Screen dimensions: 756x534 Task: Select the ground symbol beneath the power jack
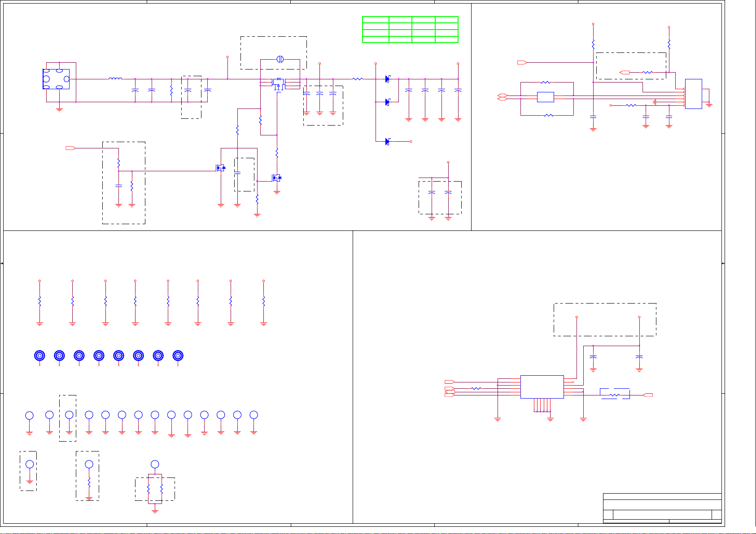pos(59,109)
